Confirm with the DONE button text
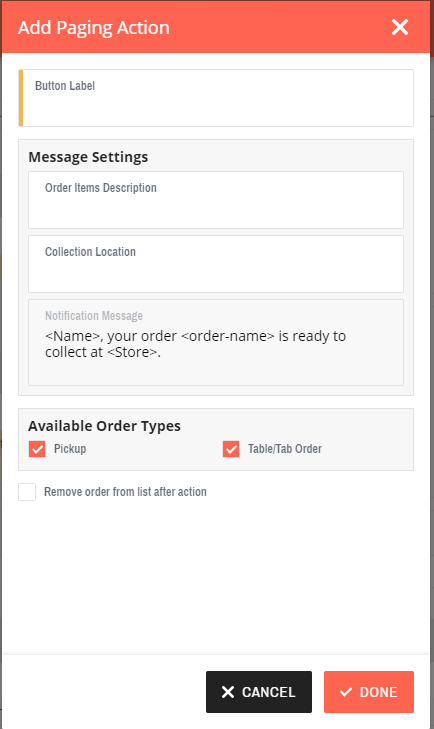The image size is (434, 729). pyautogui.click(x=378, y=692)
